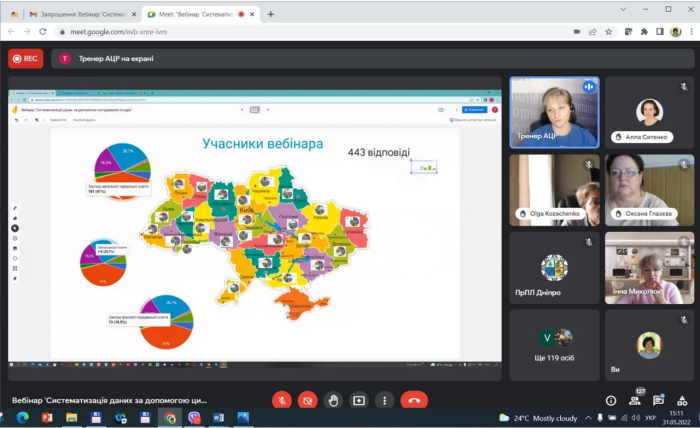Show the participants list panel
The width and height of the screenshot is (700, 428).
[x=634, y=400]
